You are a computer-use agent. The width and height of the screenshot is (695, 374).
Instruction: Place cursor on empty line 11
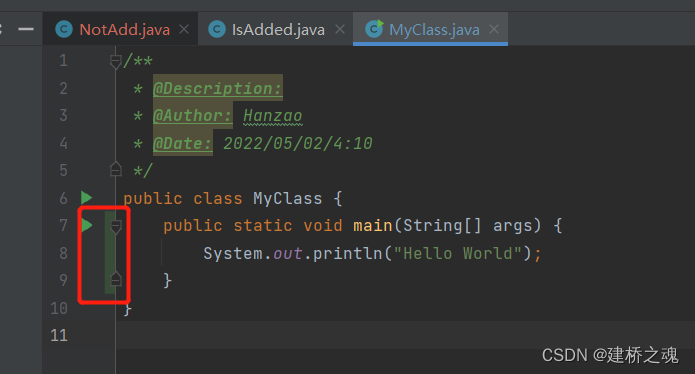tap(405, 335)
